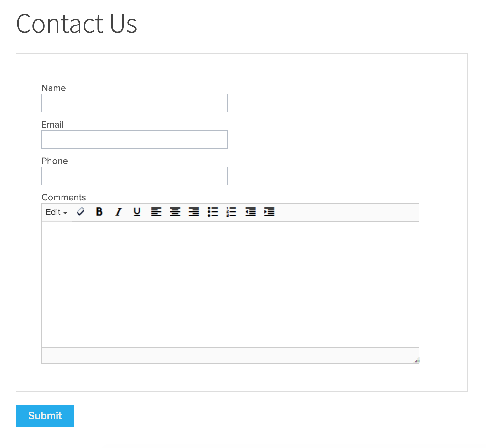The image size is (486, 448).
Task: Toggle underline formatting in Comments editor
Action: pos(137,212)
